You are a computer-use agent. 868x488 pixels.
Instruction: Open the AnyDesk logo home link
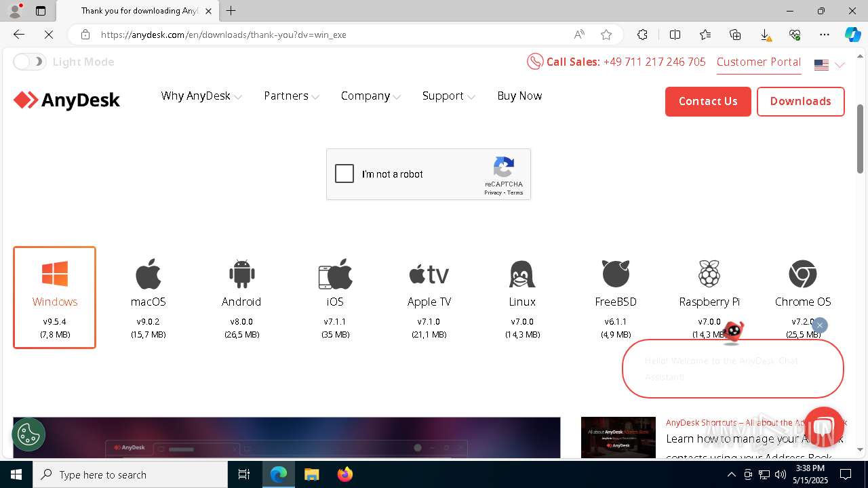(x=66, y=100)
